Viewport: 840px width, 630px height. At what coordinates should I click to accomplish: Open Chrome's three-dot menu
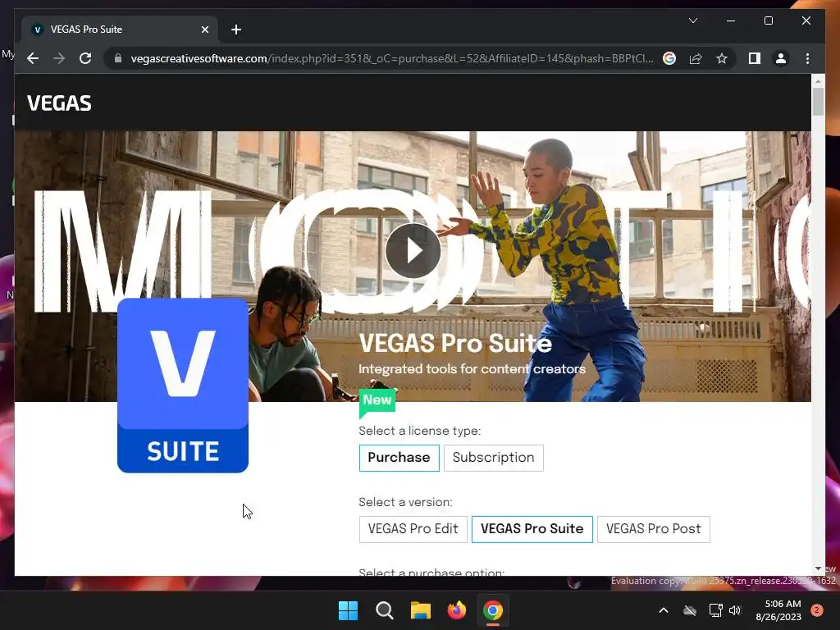807,58
